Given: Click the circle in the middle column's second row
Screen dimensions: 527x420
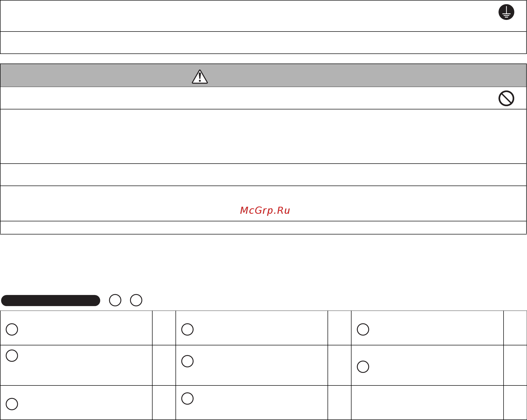Looking at the screenshot, I should [x=187, y=361].
